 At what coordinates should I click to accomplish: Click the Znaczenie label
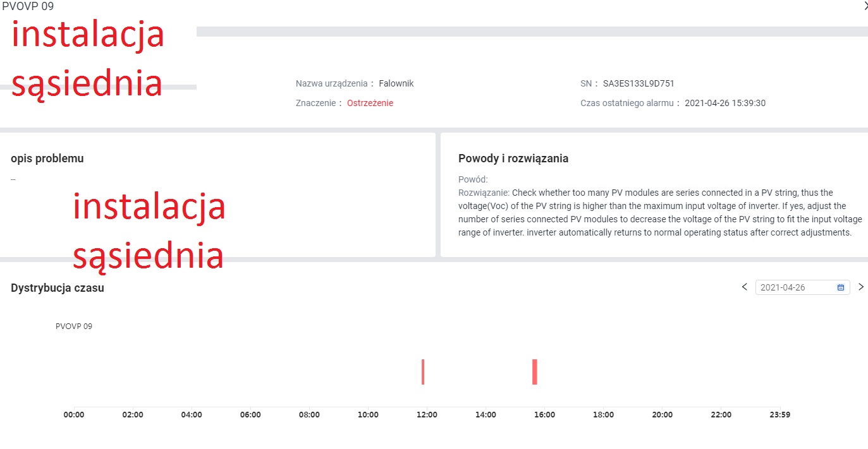(x=319, y=103)
